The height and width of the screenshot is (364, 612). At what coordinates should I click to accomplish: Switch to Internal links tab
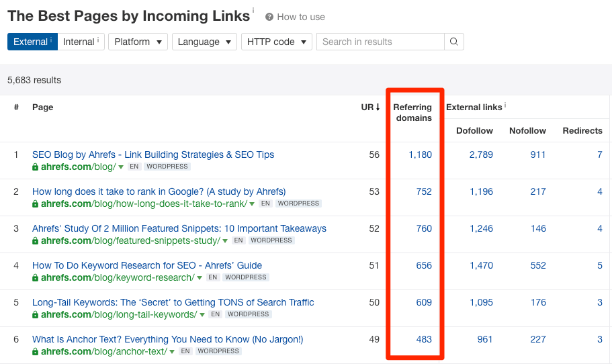point(81,42)
